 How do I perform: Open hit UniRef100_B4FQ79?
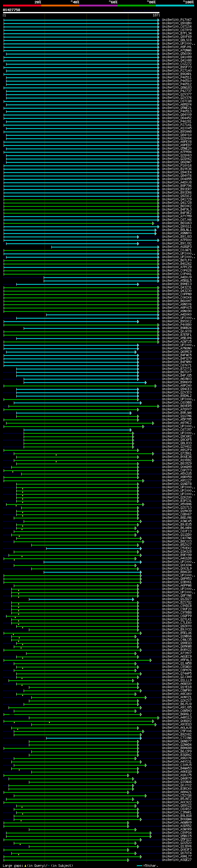(x=176, y=358)
